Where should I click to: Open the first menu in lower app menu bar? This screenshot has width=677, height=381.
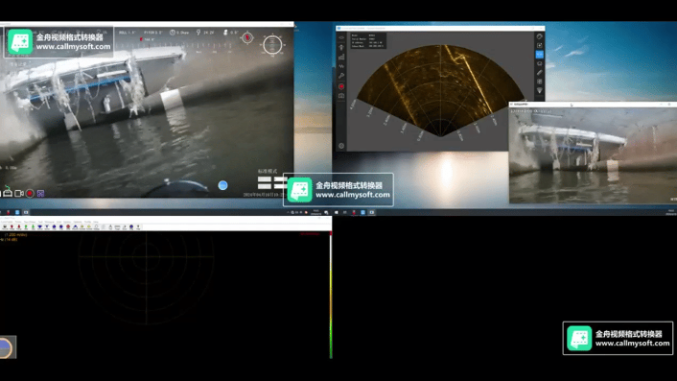pos(6,222)
